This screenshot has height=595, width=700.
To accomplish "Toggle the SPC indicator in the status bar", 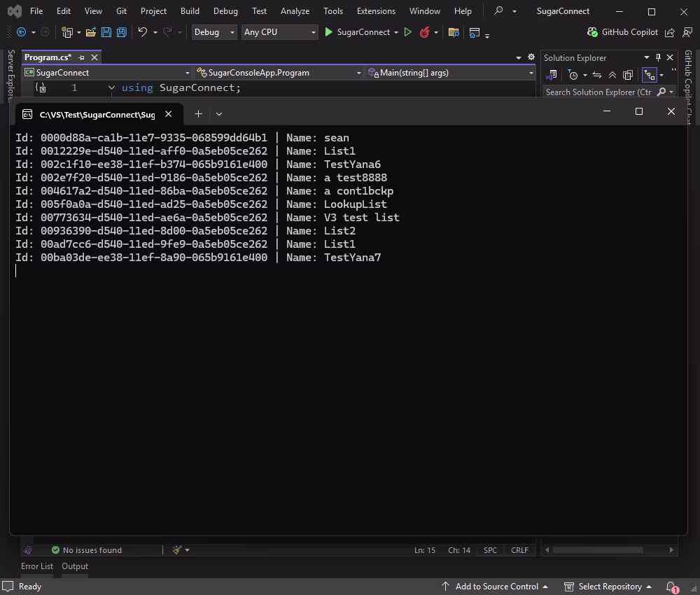I will point(490,550).
